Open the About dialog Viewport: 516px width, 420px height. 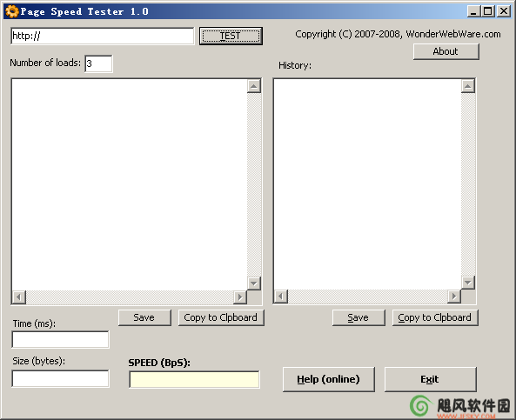446,51
